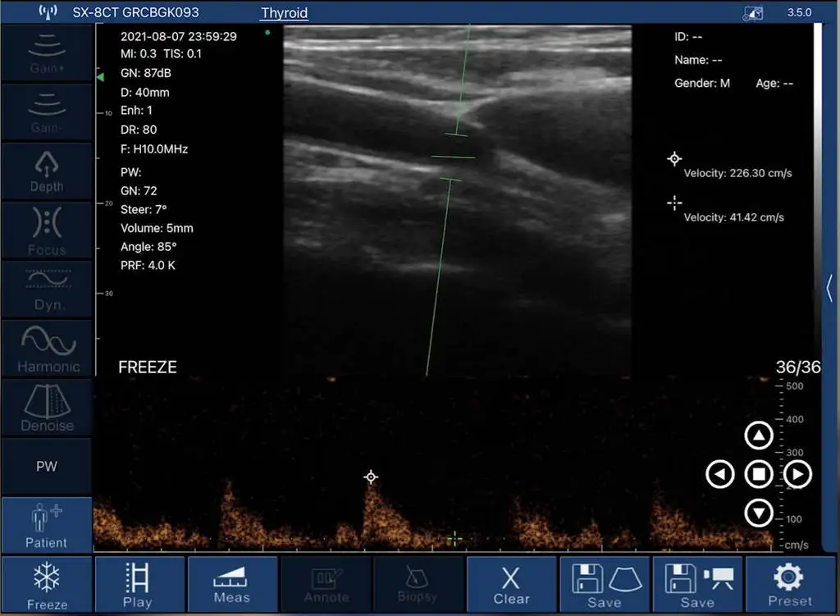840x616 pixels.
Task: Switch to PW Doppler mode
Action: [x=47, y=466]
